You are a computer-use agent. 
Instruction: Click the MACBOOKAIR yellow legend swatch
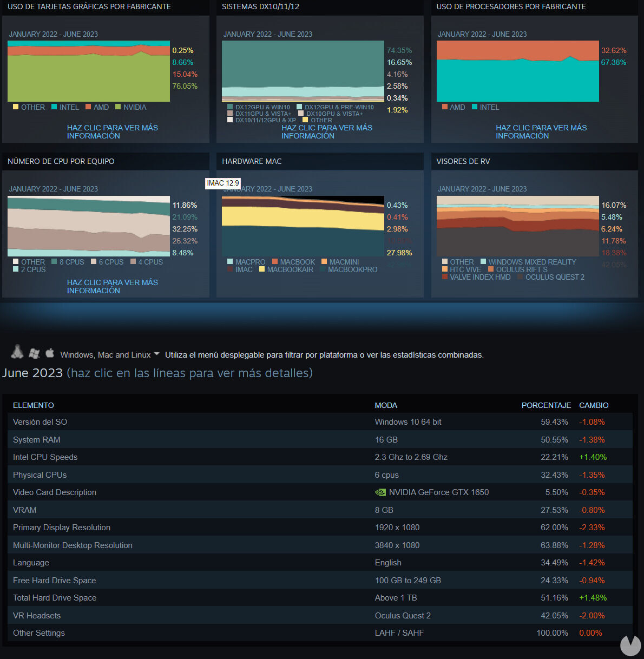(x=262, y=269)
